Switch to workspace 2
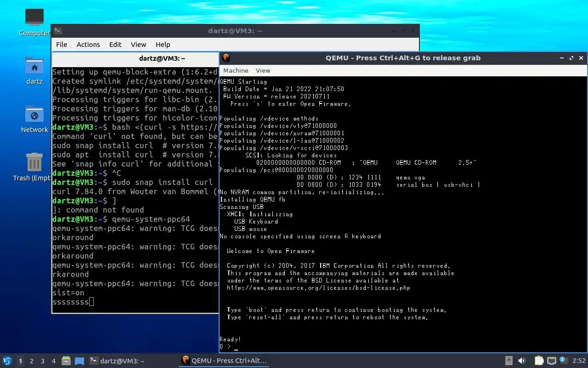The image size is (588, 368). point(32,361)
